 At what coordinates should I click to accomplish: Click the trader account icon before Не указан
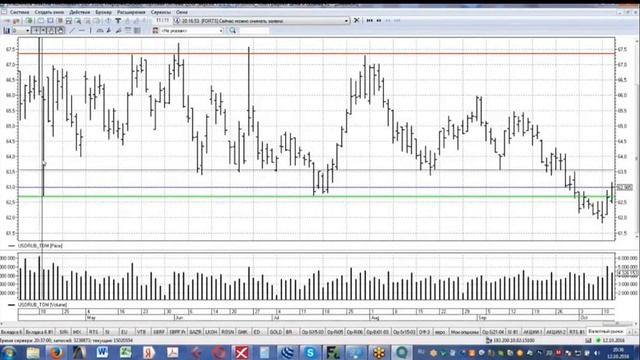click(155, 31)
